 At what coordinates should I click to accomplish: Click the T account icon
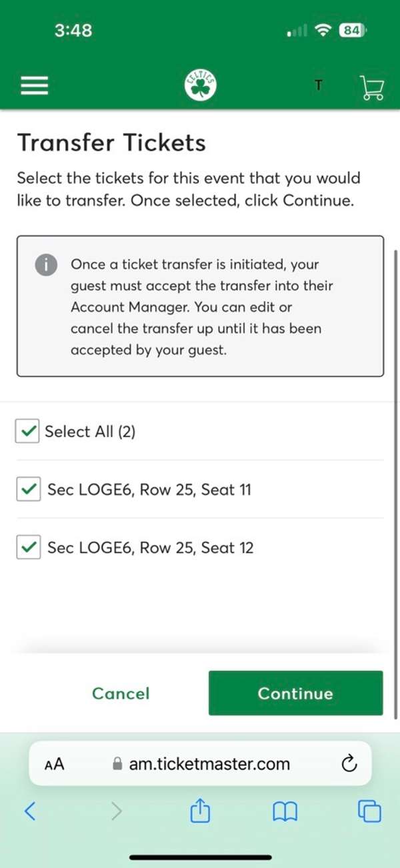pyautogui.click(x=319, y=85)
